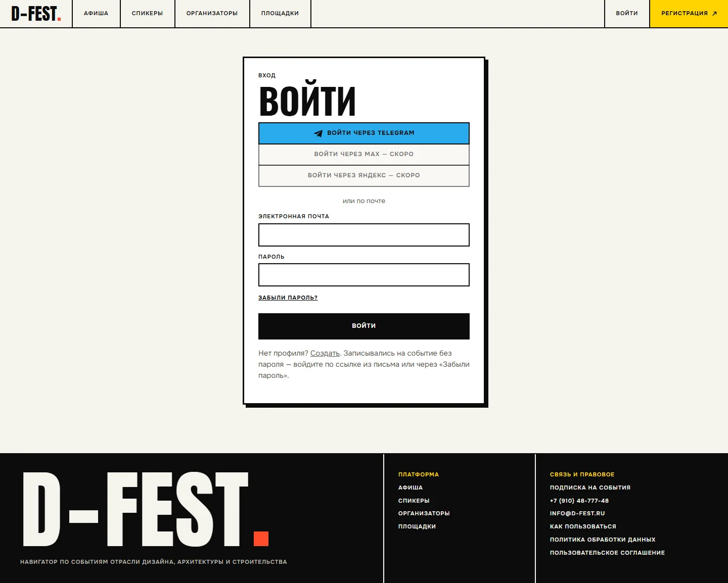This screenshot has height=583, width=728.
Task: Click Войти in the header bar
Action: [627, 14]
